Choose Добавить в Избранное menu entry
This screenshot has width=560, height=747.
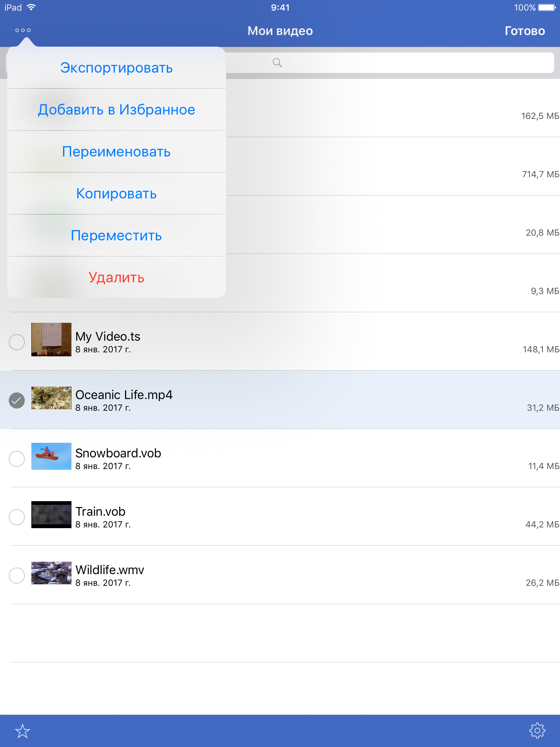pyautogui.click(x=117, y=109)
